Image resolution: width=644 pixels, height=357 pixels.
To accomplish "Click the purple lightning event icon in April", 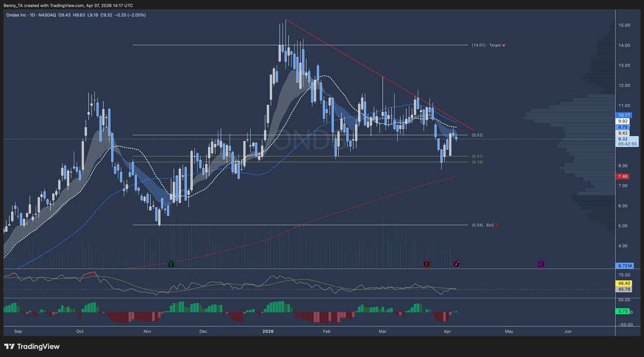I will 456,264.
